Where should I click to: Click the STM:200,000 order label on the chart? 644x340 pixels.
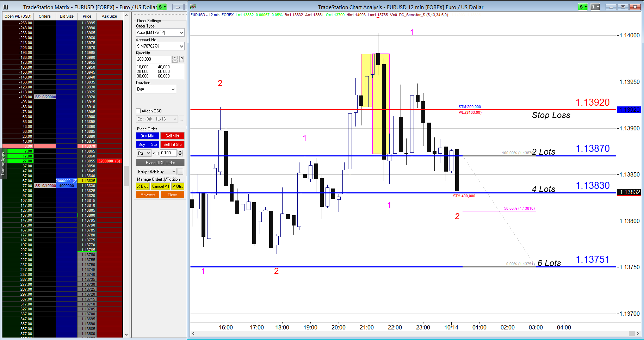[470, 107]
